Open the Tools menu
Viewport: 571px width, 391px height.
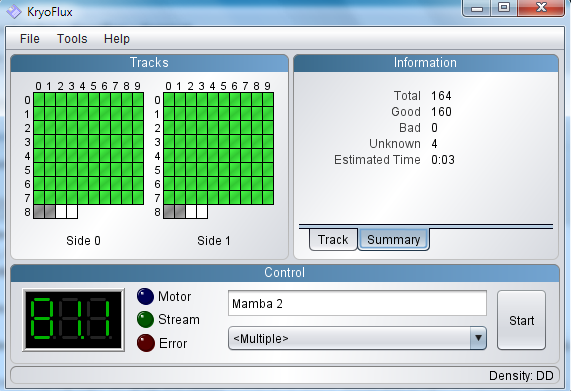(72, 39)
